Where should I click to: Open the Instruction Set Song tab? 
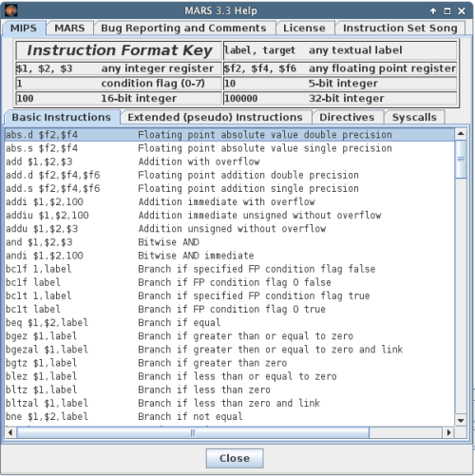point(400,28)
